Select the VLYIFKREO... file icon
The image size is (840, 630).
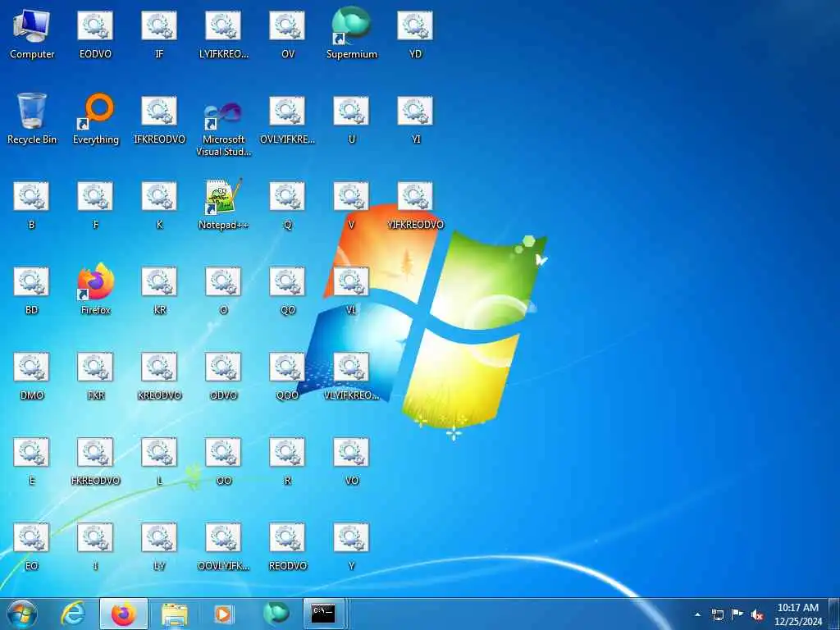tap(351, 375)
